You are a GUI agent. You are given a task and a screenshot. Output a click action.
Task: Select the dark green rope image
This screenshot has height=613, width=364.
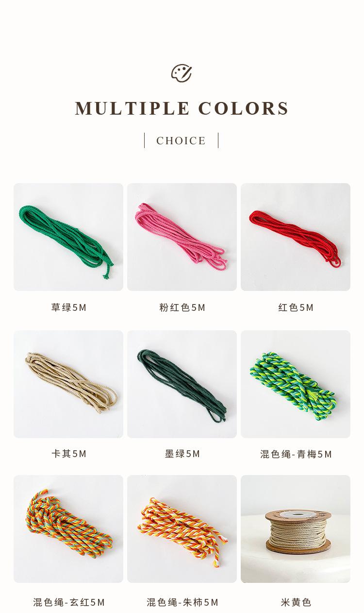(182, 384)
